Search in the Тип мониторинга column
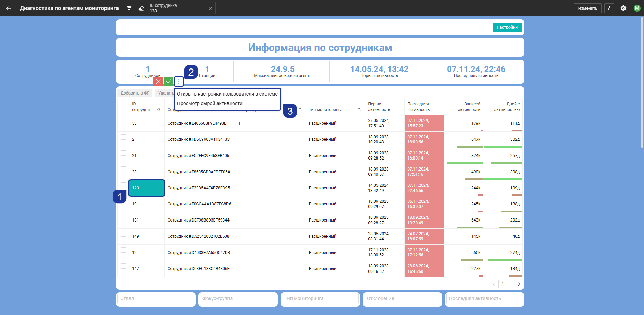The image size is (644, 315). click(x=359, y=110)
